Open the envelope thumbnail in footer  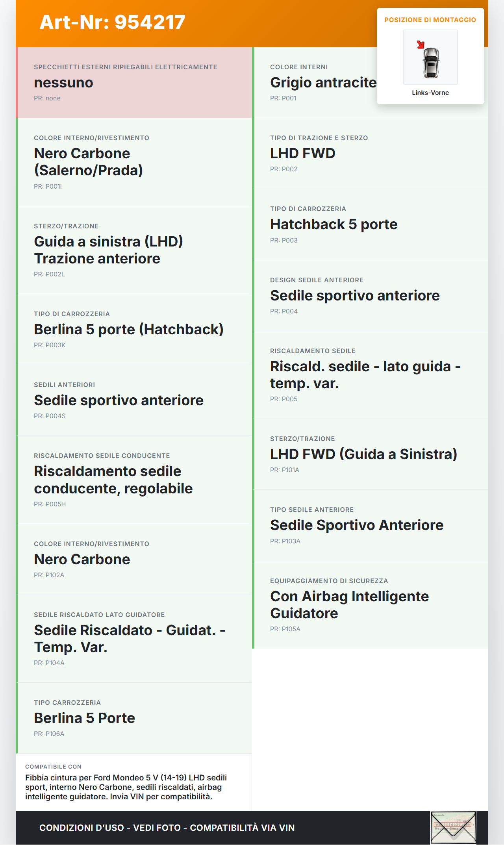(453, 827)
